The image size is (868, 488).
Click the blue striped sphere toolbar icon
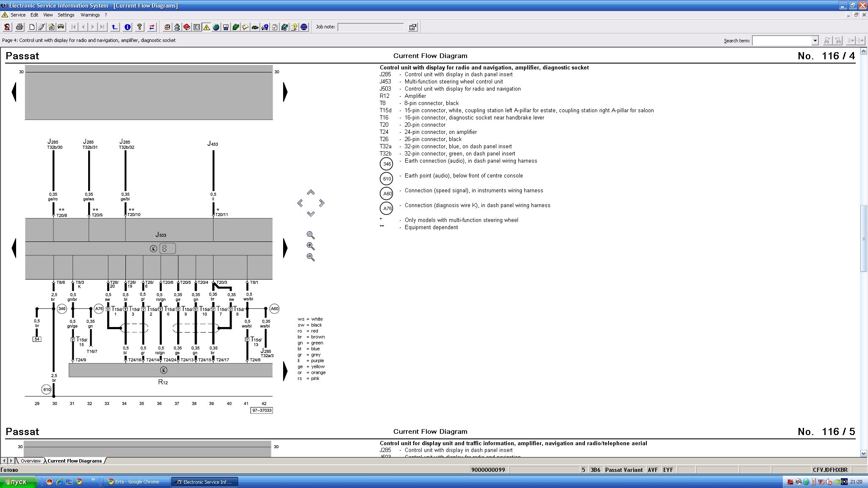tap(304, 27)
